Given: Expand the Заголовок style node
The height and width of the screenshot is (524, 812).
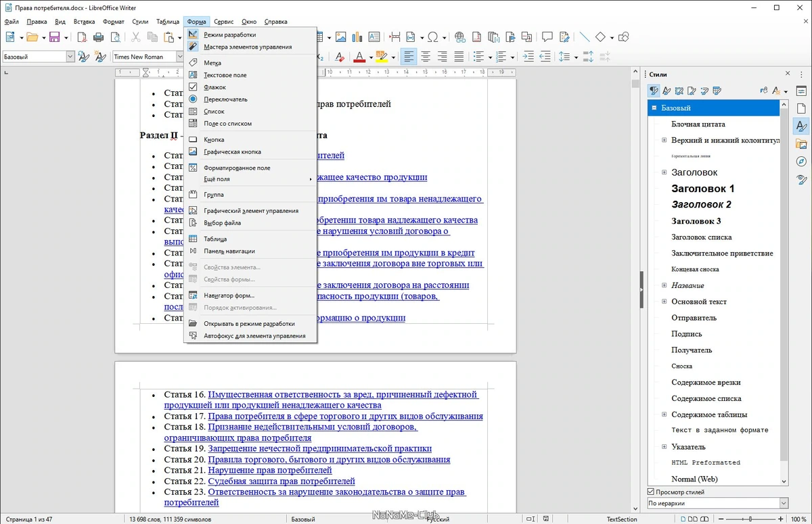Looking at the screenshot, I should point(664,172).
